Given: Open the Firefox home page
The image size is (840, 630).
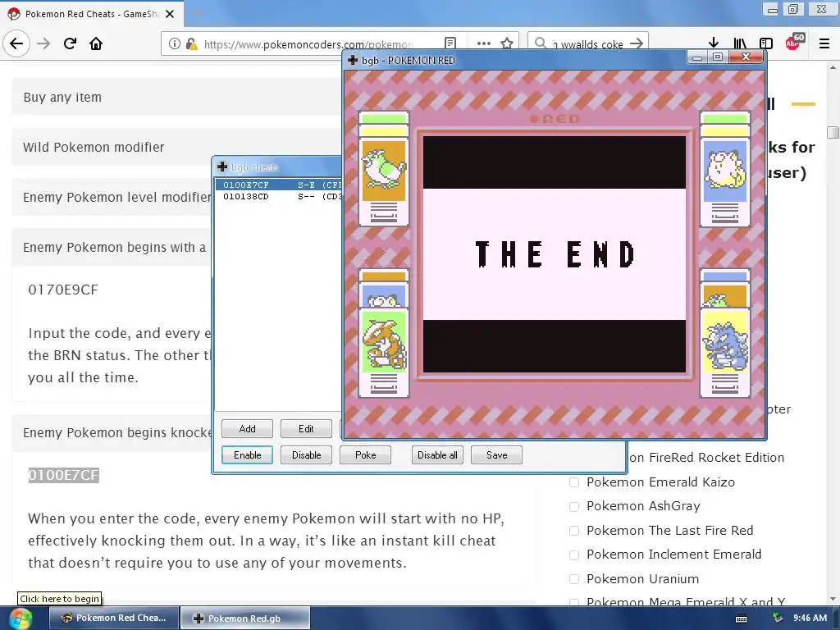Looking at the screenshot, I should tap(96, 43).
